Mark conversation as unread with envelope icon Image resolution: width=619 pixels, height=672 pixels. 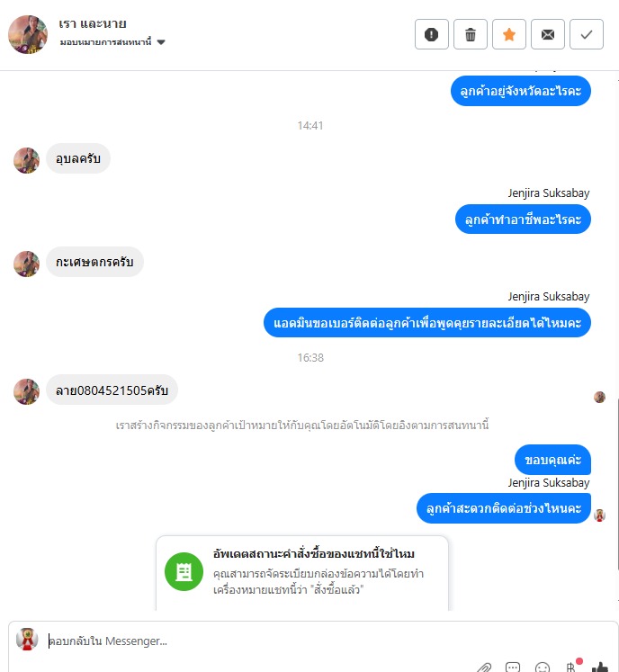point(547,34)
